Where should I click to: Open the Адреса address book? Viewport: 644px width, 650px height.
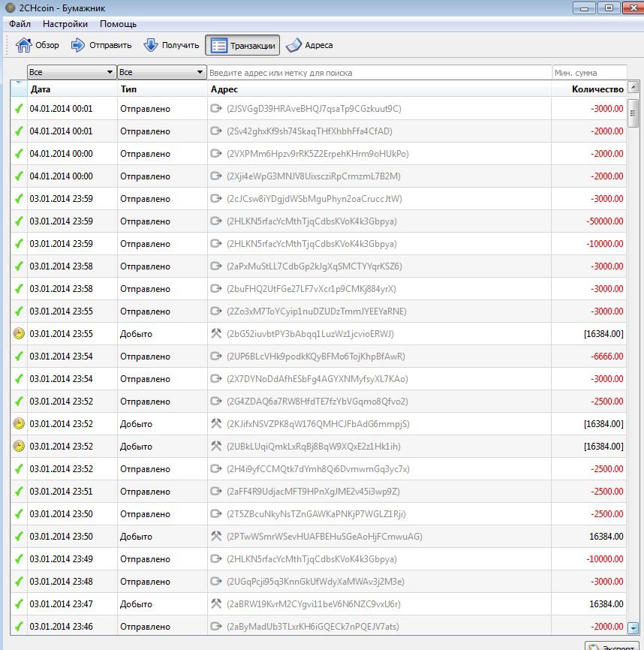click(x=309, y=45)
